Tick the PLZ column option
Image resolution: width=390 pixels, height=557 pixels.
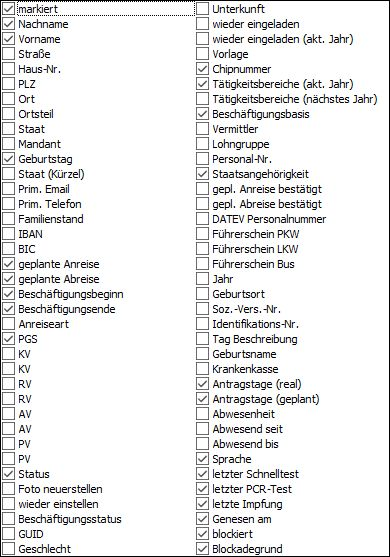[9, 84]
